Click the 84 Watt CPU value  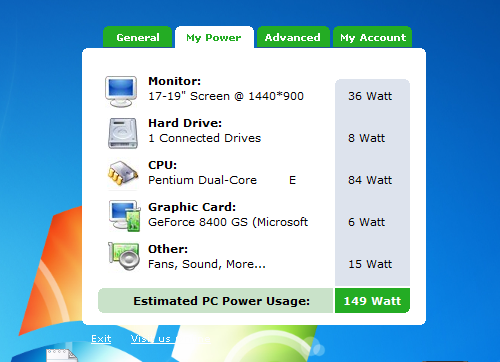click(x=370, y=180)
